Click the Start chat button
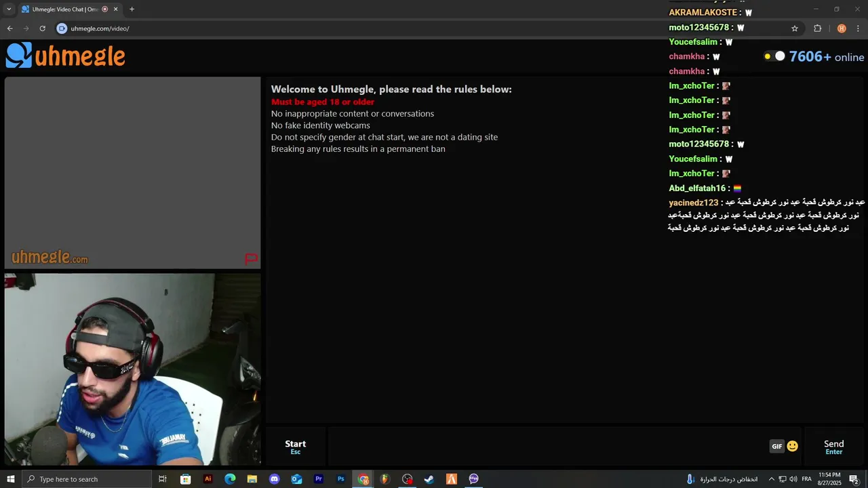This screenshot has width=868, height=488. tap(295, 447)
